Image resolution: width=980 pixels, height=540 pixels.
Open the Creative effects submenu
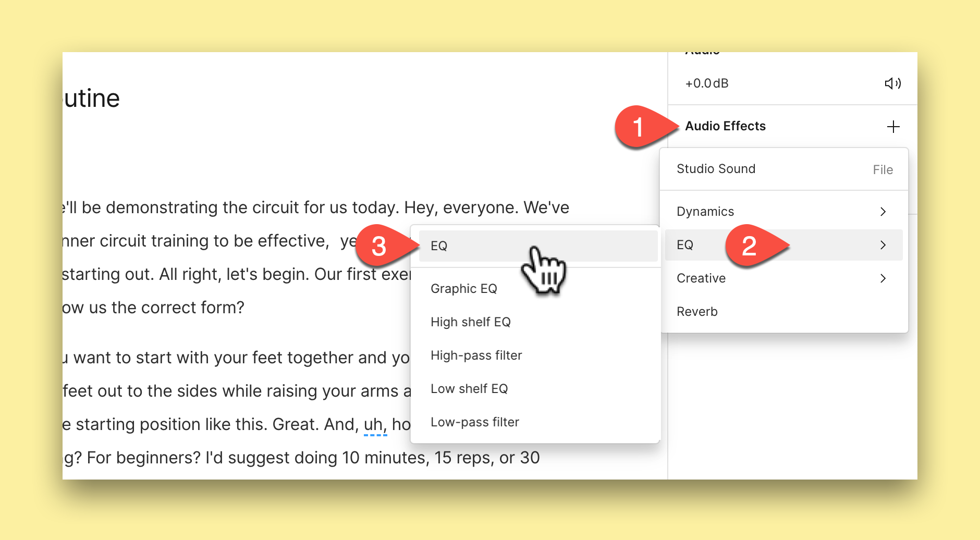784,278
